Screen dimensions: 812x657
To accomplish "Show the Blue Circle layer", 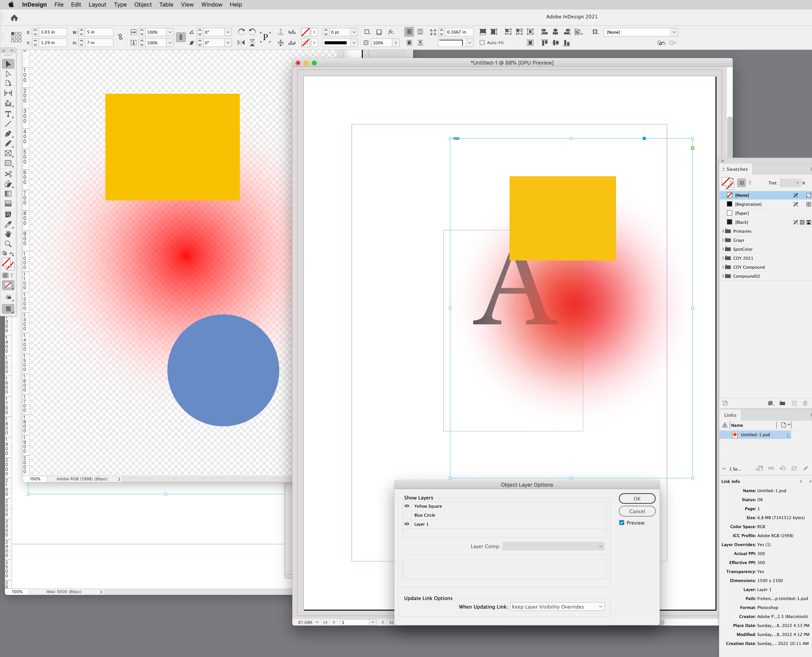I will click(x=407, y=515).
